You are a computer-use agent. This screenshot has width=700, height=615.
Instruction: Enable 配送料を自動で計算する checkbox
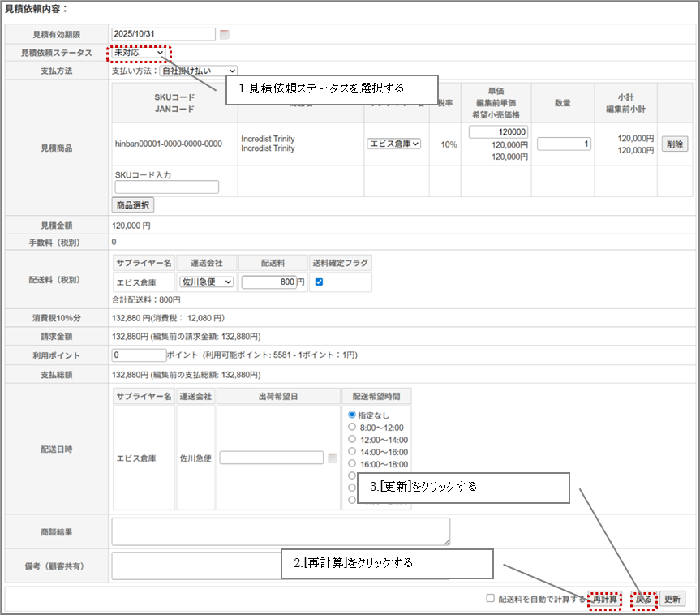point(490,598)
